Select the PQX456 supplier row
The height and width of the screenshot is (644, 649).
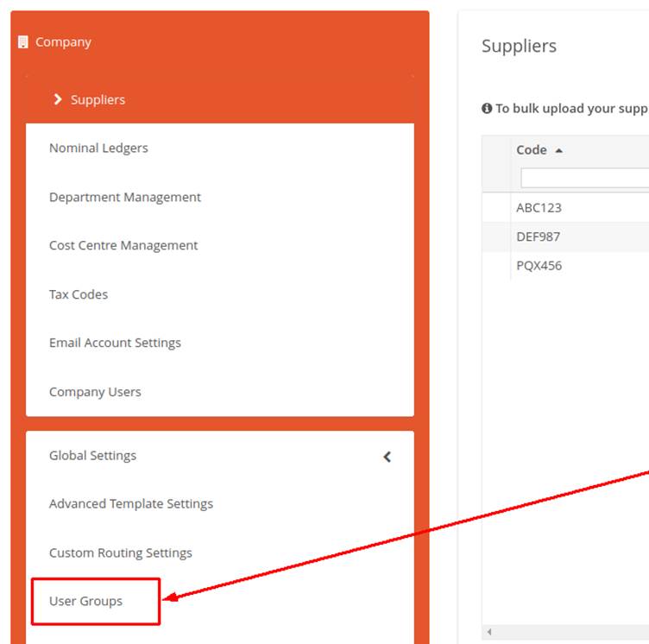(x=539, y=265)
